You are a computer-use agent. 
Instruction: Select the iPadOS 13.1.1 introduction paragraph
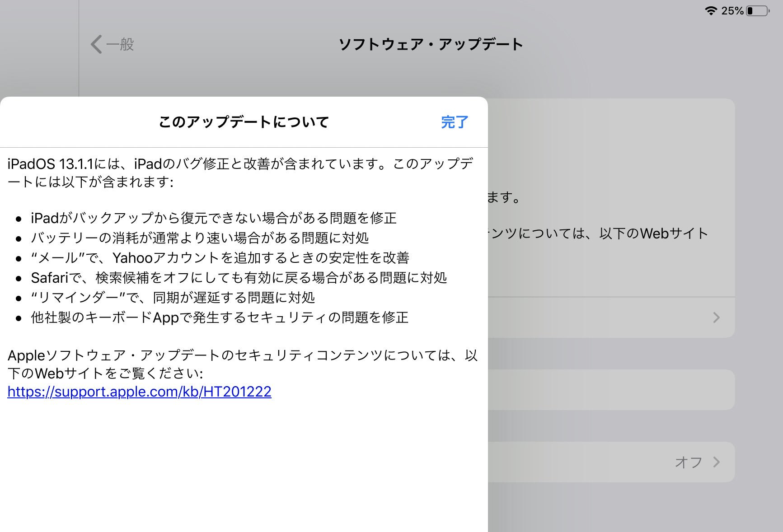(240, 173)
